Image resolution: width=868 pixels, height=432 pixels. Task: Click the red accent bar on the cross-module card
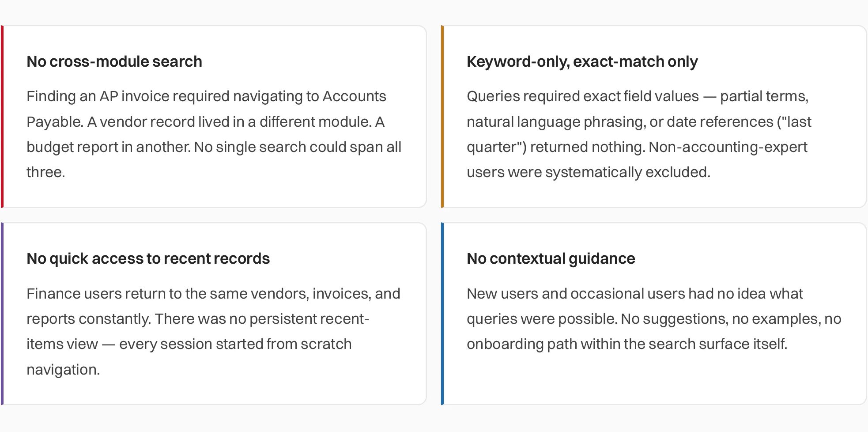[x=2, y=117]
